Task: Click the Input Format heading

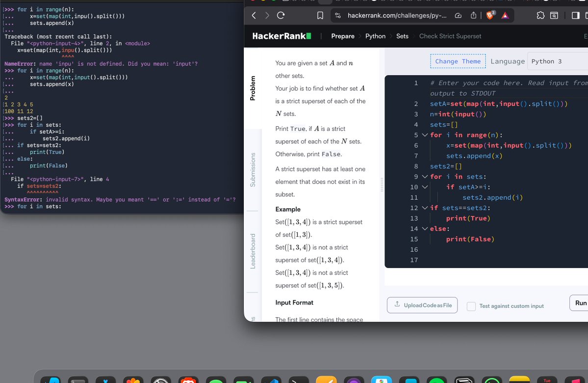Action: point(294,302)
